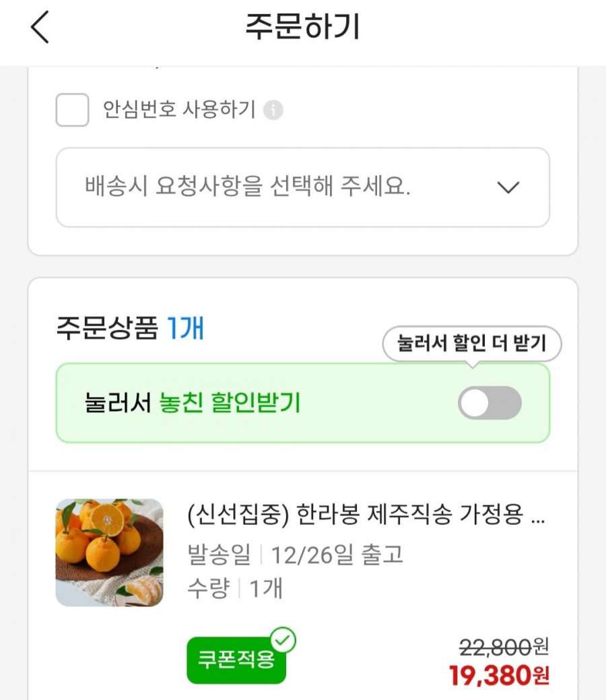
Task: Tap the 주문상품 section heading
Action: (x=106, y=329)
